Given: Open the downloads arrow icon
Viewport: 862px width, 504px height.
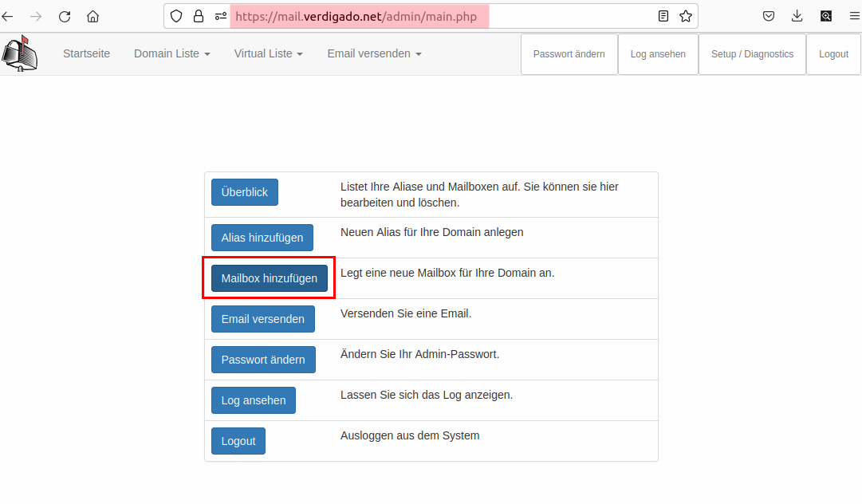Looking at the screenshot, I should pos(797,17).
